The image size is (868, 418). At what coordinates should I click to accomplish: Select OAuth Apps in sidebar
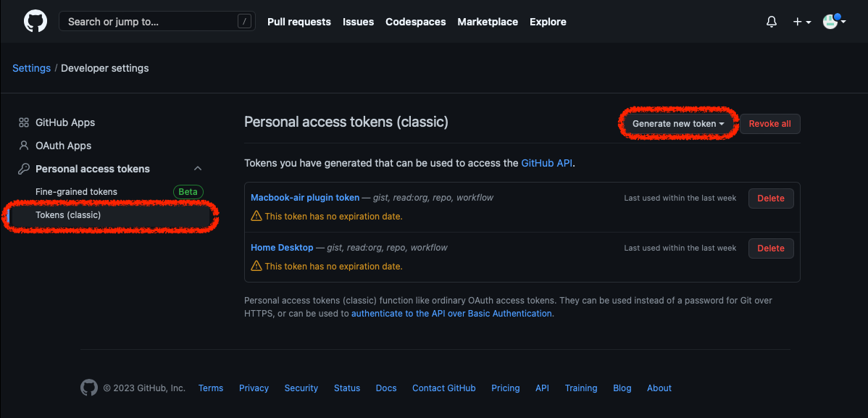64,146
